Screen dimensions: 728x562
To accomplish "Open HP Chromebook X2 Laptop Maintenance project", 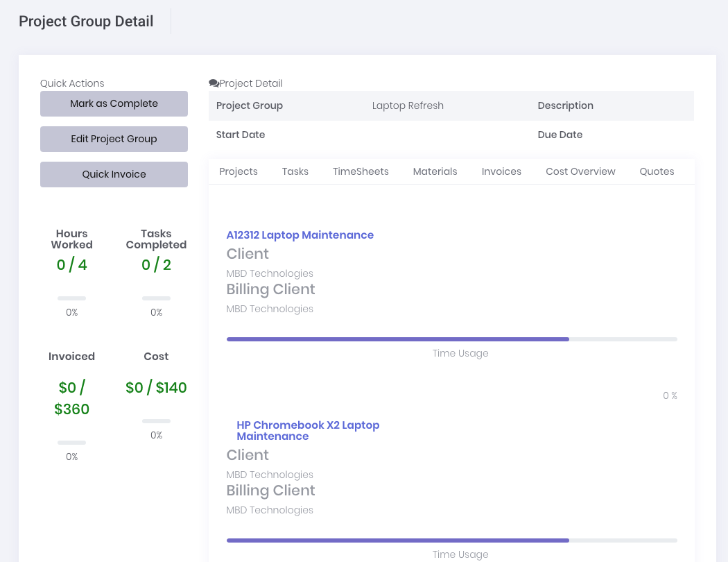I will [x=308, y=430].
